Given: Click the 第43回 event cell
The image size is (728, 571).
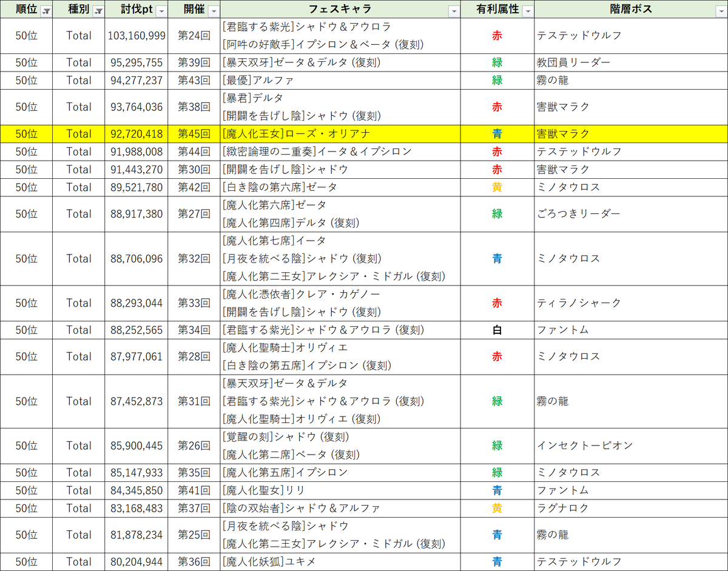Looking at the screenshot, I should click(194, 80).
